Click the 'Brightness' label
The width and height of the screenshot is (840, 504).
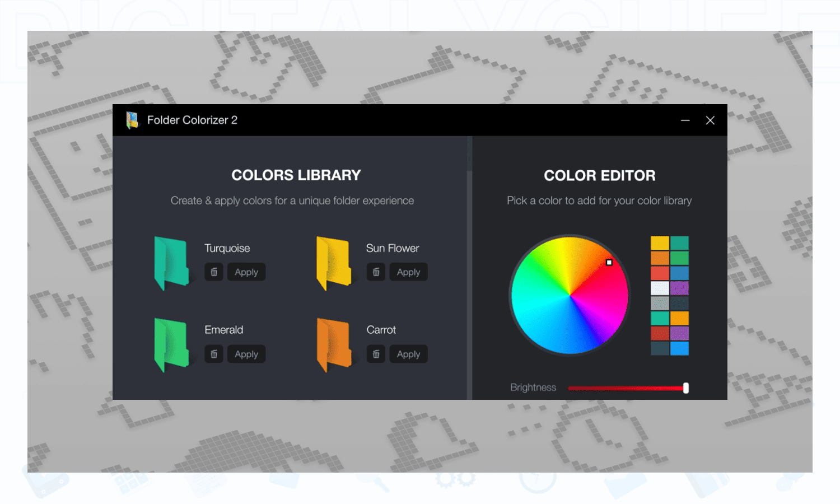pos(533,388)
